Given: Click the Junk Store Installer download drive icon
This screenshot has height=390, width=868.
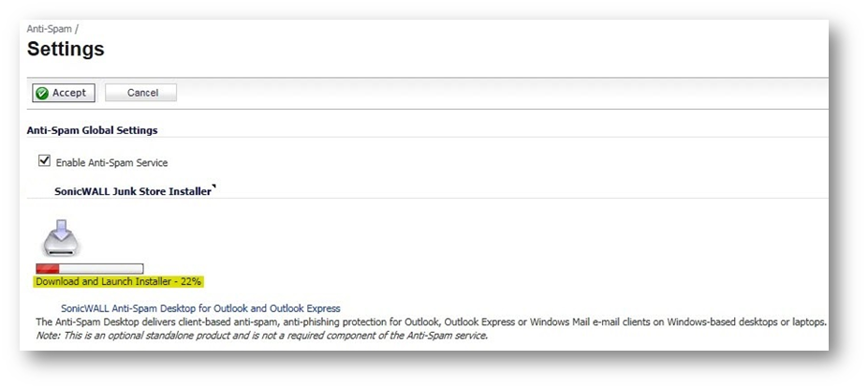Looking at the screenshot, I should (x=62, y=238).
